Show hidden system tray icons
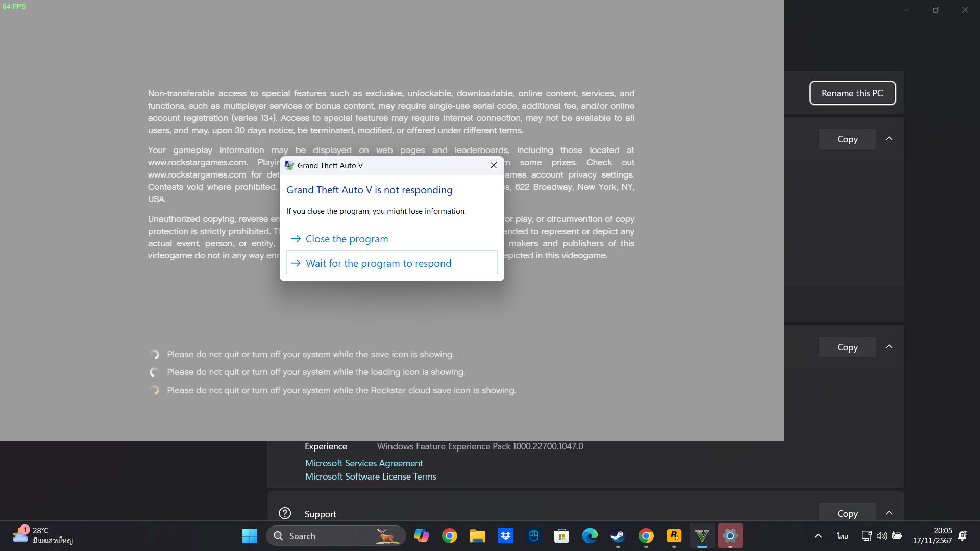Image resolution: width=980 pixels, height=551 pixels. click(x=818, y=536)
